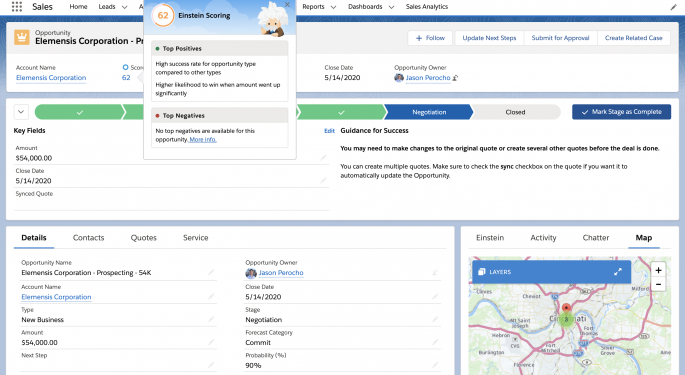
Task: Click the score value 62 in header
Action: pyautogui.click(x=126, y=78)
